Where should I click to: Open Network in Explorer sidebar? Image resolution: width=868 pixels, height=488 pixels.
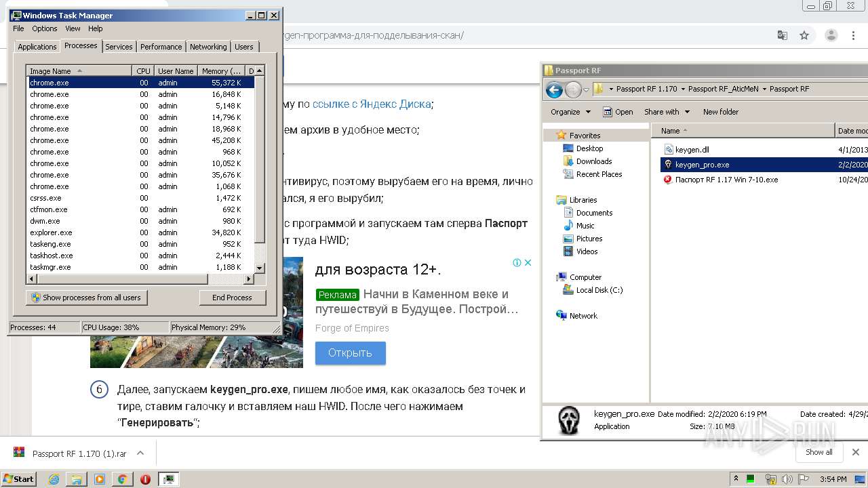pyautogui.click(x=583, y=316)
